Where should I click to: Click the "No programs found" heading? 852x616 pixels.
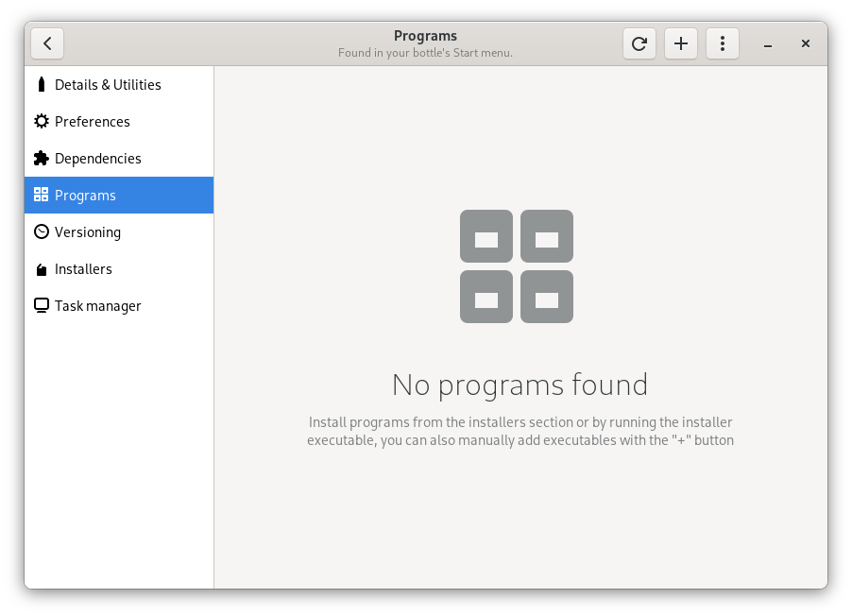(520, 385)
